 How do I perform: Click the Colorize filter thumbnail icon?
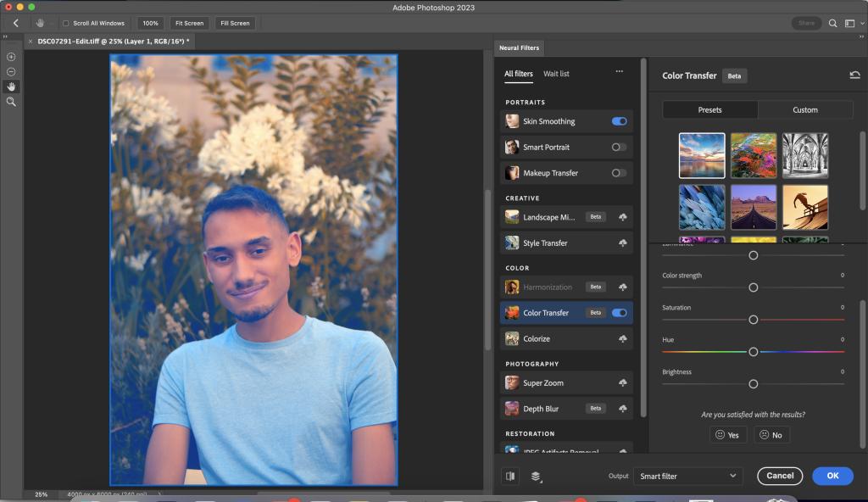(512, 338)
